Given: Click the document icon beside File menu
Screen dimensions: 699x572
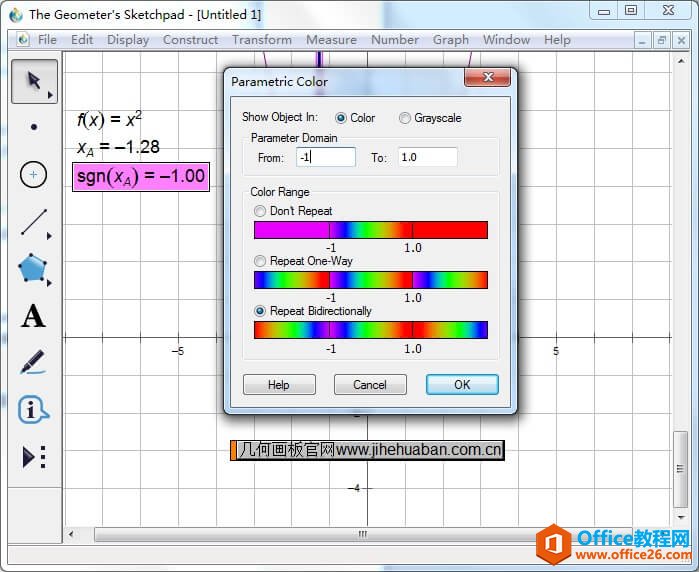Looking at the screenshot, I should click(x=23, y=40).
